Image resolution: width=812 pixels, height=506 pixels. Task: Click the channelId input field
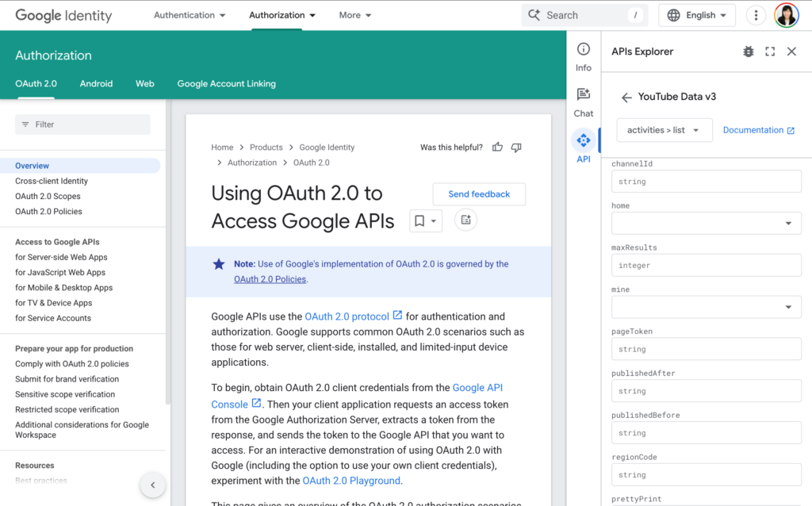click(x=707, y=182)
